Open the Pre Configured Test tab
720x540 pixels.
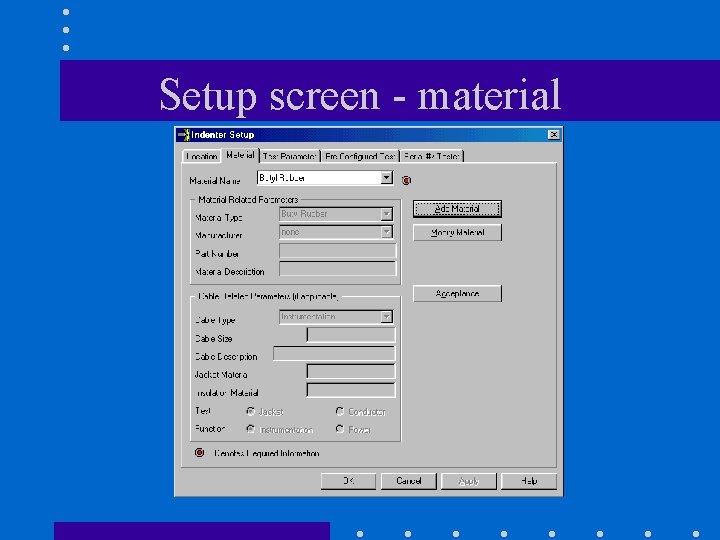(360, 156)
